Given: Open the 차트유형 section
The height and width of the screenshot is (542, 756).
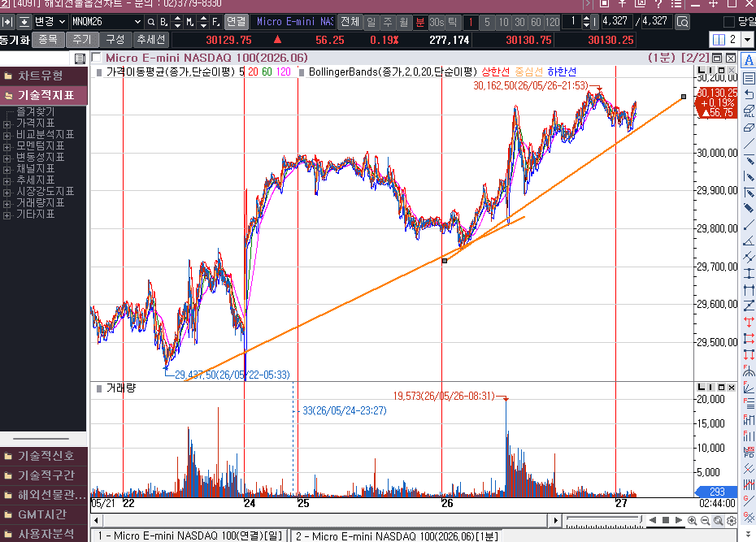Looking at the screenshot, I should tap(43, 76).
